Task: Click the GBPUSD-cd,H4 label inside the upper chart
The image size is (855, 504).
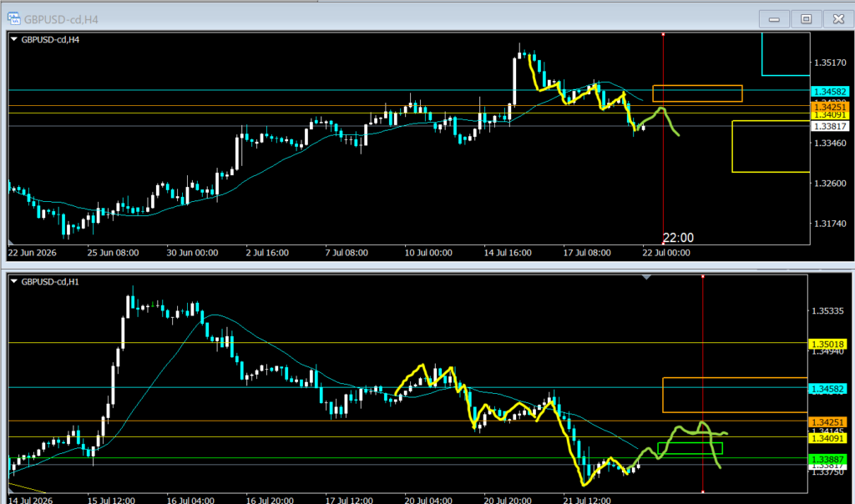Action: (x=50, y=40)
